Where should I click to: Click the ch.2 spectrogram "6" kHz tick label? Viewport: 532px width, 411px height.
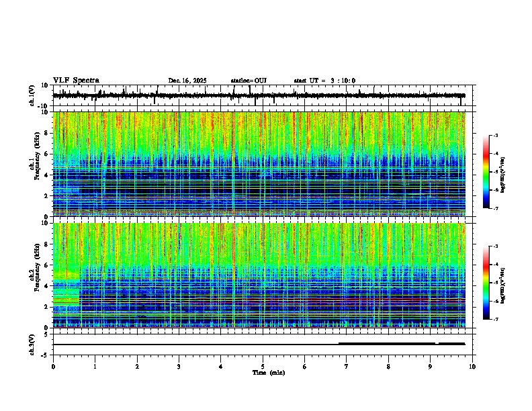[x=47, y=265]
